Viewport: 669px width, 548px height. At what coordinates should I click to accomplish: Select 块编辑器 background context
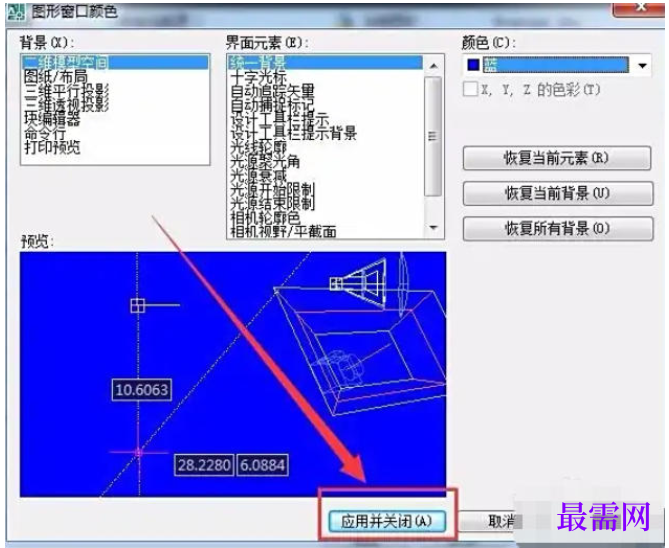(52, 119)
